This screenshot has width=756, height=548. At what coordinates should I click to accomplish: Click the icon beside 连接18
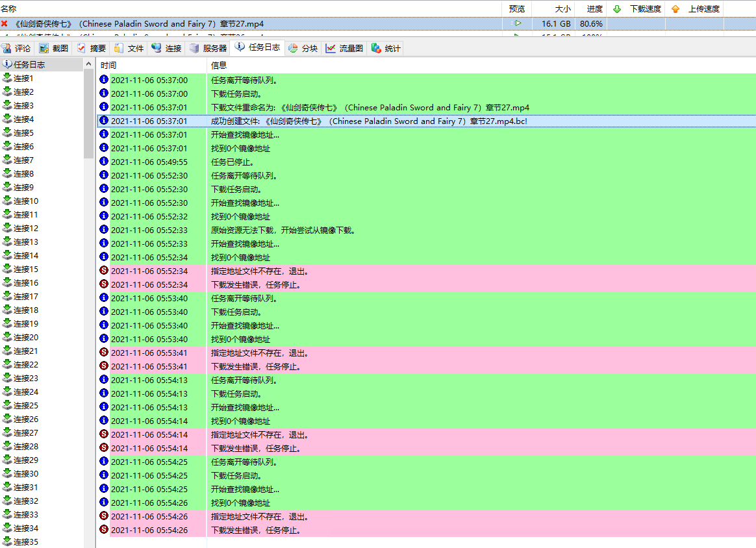[7, 310]
